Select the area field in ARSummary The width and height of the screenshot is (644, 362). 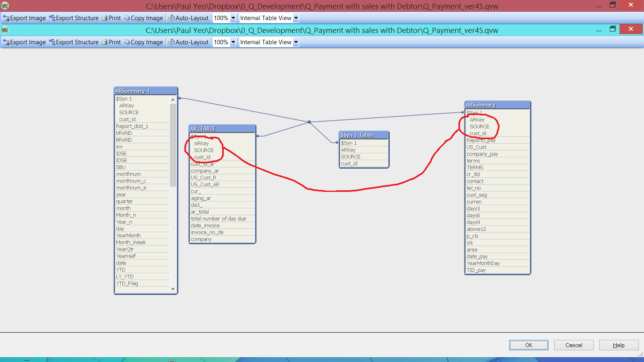pos(497,249)
